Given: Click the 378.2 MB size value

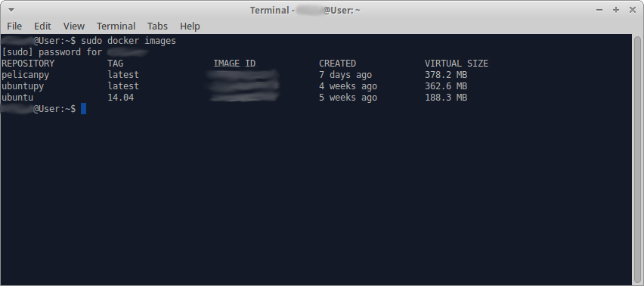Looking at the screenshot, I should tap(446, 75).
